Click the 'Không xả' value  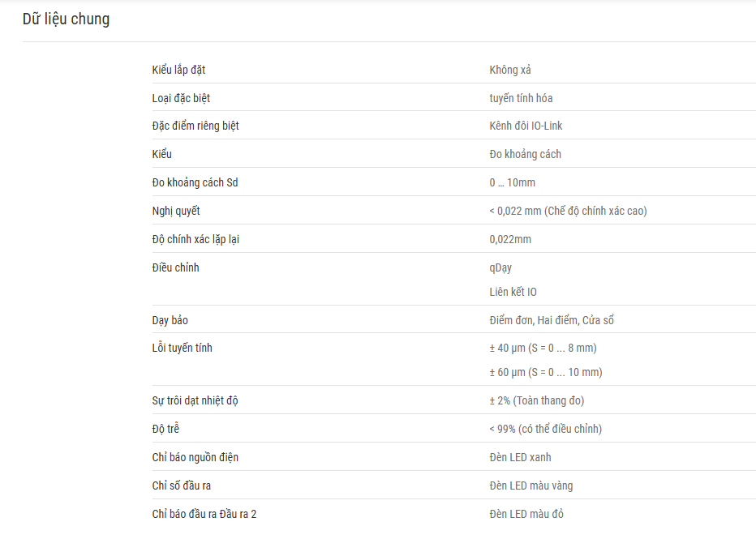[x=510, y=70]
